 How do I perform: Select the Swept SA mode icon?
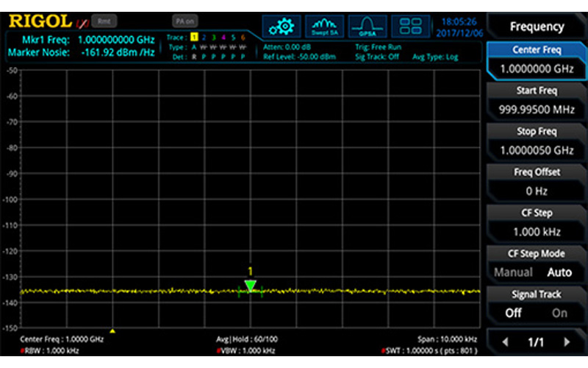(324, 26)
